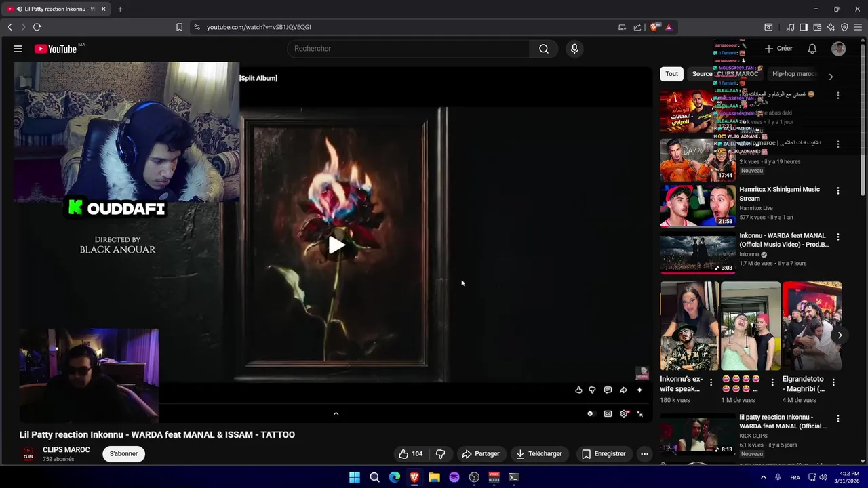Open the notifications bell
The image size is (868, 488).
[x=812, y=49]
